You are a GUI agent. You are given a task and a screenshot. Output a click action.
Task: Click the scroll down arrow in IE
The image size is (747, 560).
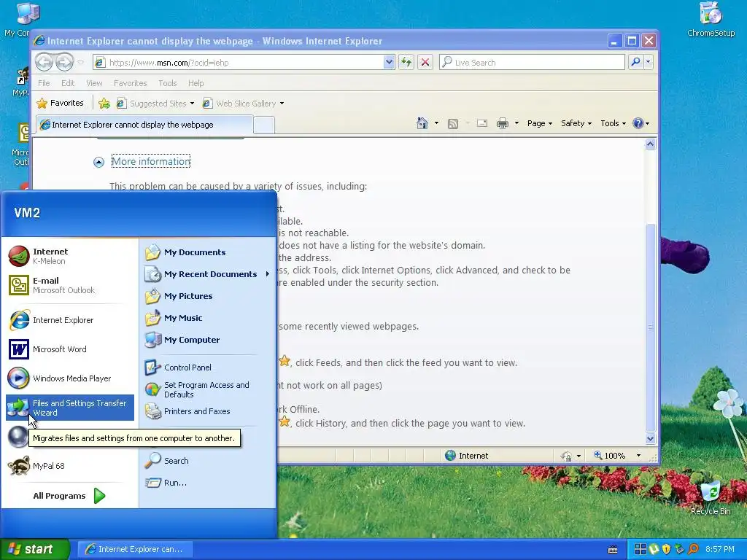[x=650, y=438]
